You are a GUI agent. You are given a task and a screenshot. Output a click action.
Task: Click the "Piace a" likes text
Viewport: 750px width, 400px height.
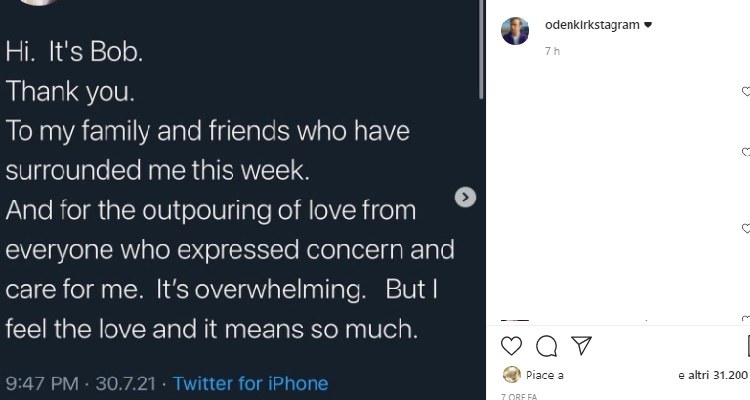tap(546, 376)
